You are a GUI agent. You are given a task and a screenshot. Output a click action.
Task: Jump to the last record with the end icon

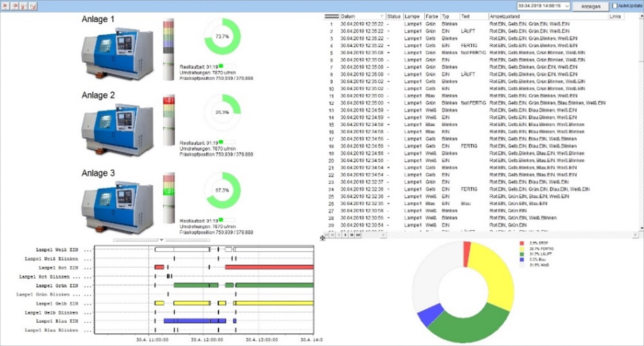coord(358,235)
